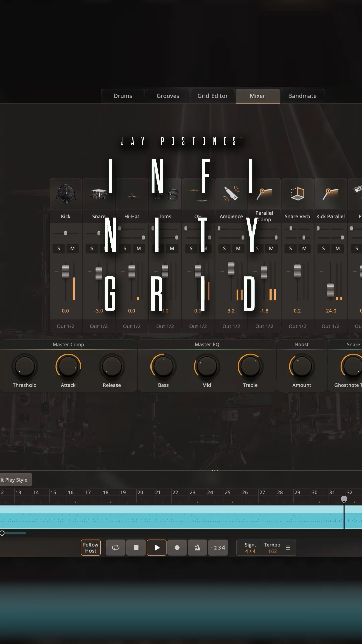This screenshot has height=644, width=362.
Task: Solo the Snare channel
Action: pos(92,248)
